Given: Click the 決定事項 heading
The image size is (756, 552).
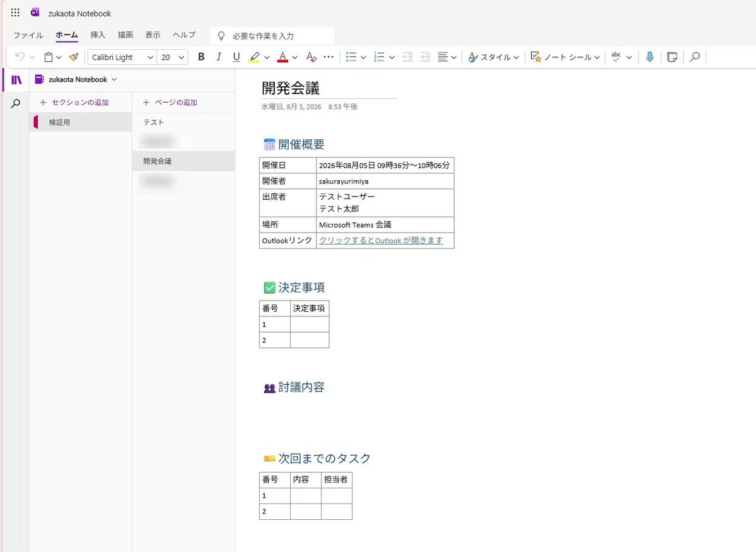Looking at the screenshot, I should click(301, 287).
